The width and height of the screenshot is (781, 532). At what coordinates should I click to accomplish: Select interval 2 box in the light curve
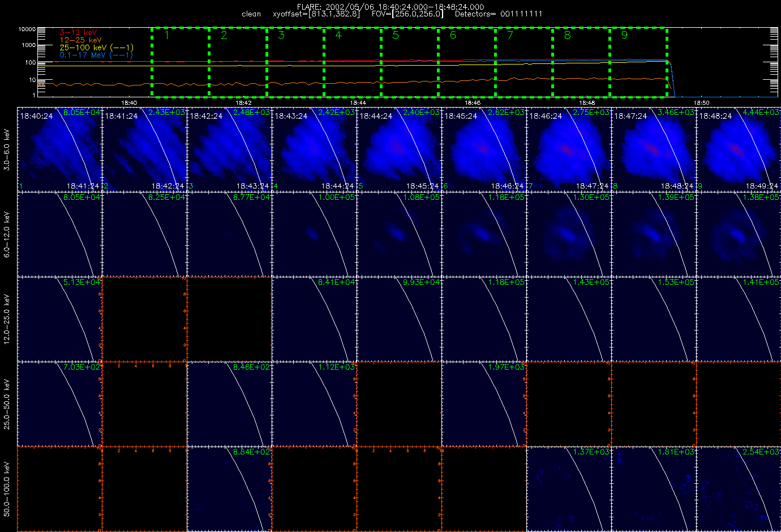tap(238, 62)
